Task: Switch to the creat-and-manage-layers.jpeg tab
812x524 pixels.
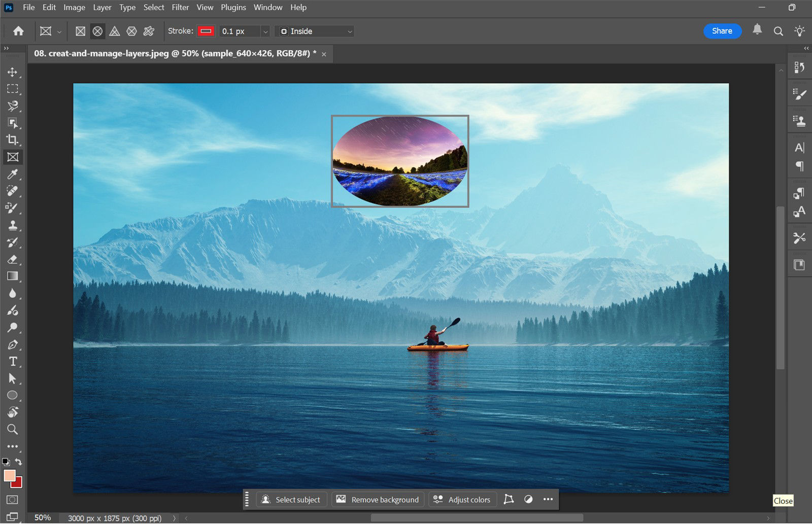Action: coord(173,53)
